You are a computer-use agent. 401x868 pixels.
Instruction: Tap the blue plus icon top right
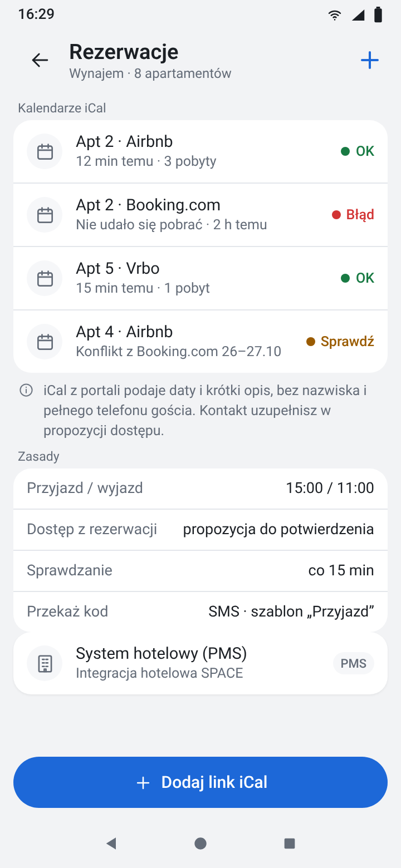[x=370, y=60]
